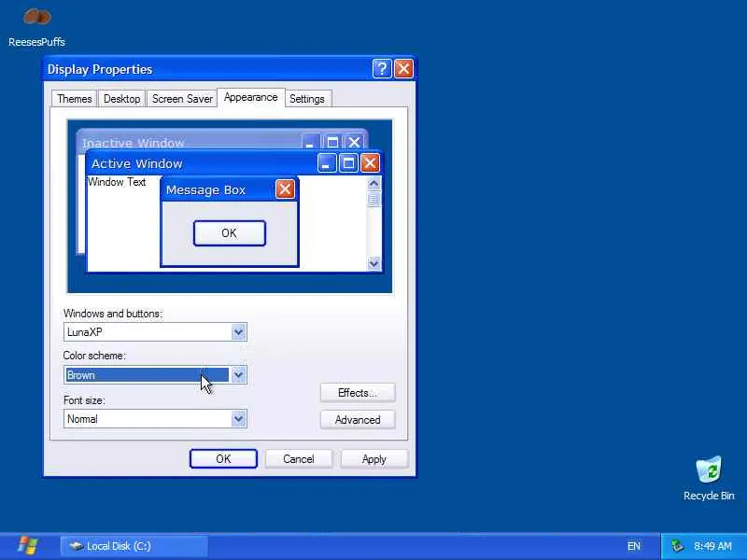Click the 8:49 AM taskbar clock
Screen dimensions: 747x560
[712, 546]
